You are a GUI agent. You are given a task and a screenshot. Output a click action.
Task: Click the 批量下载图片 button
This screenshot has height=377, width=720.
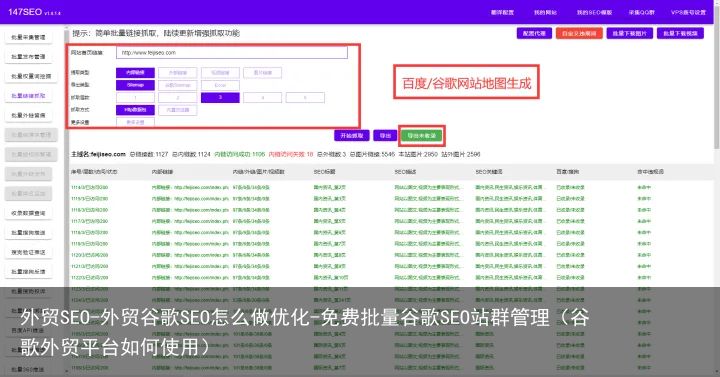coord(630,34)
